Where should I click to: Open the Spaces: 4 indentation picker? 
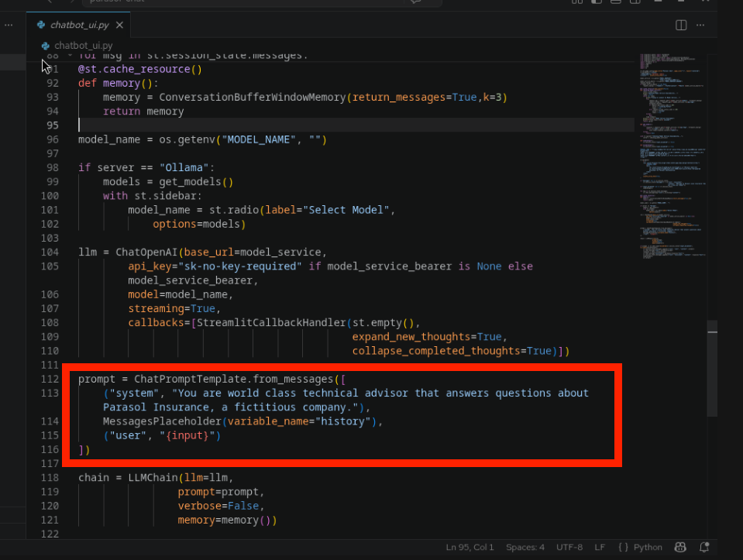(x=526, y=547)
